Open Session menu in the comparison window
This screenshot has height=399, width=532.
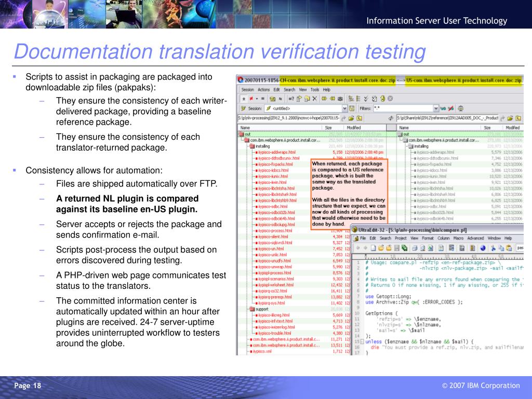[x=248, y=89]
